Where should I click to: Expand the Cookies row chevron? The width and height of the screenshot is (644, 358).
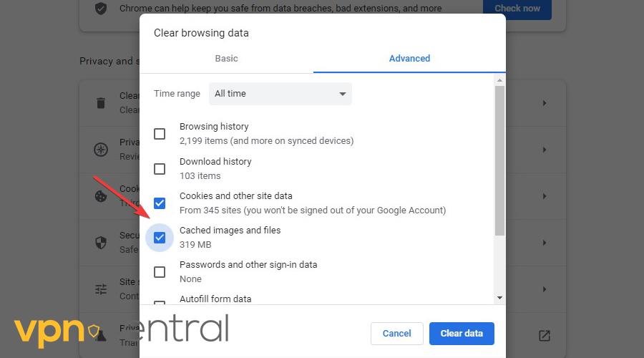[545, 196]
